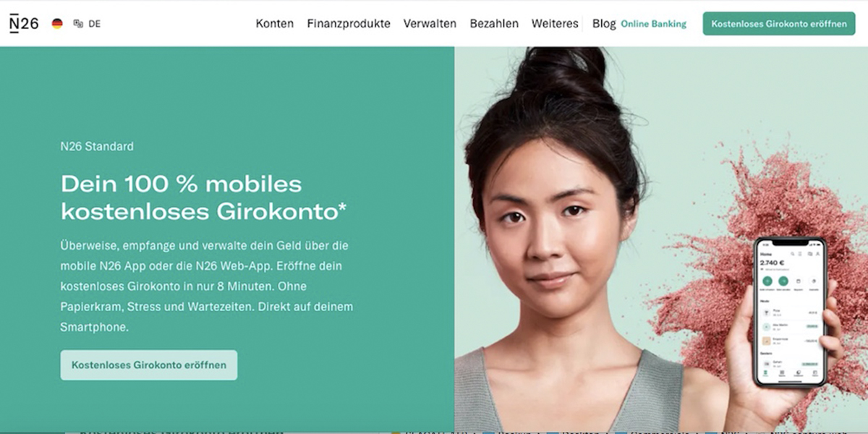Image resolution: width=868 pixels, height=434 pixels.
Task: Click the 'Dein 100 % mobiles' headline
Action: tap(181, 184)
